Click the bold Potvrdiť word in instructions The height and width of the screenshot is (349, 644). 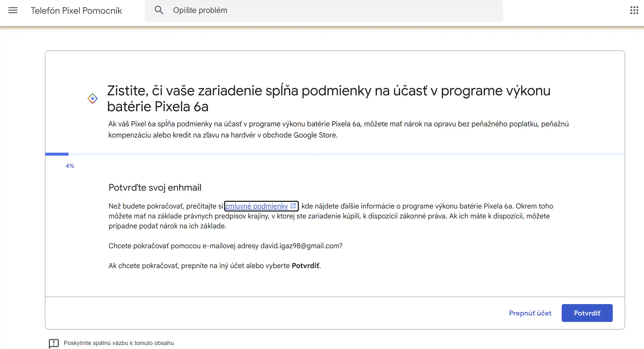point(305,265)
